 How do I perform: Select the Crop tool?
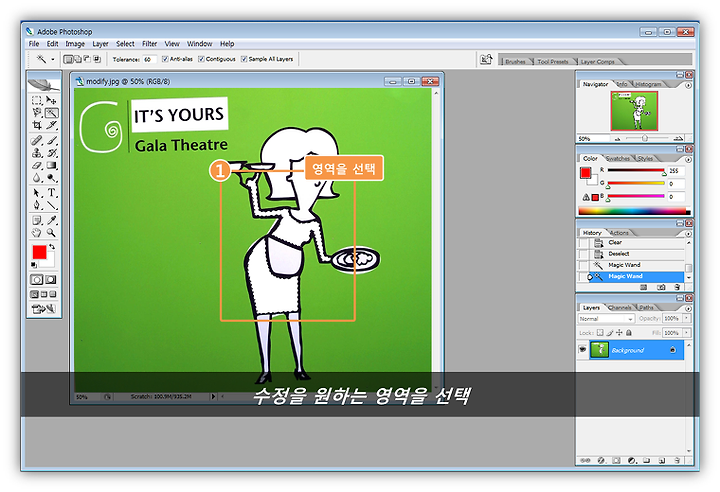click(37, 125)
